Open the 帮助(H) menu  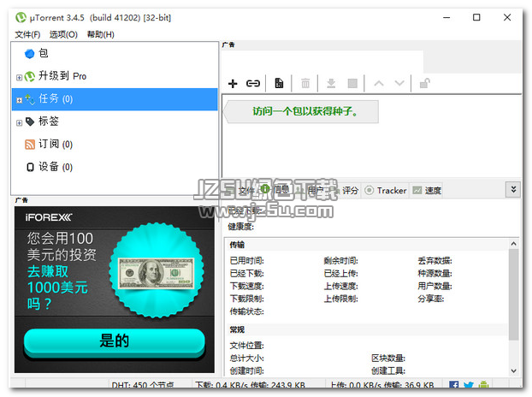point(100,34)
